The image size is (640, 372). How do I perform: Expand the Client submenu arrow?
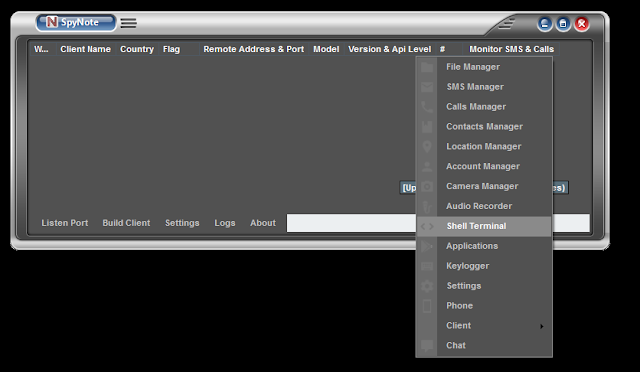click(x=542, y=326)
